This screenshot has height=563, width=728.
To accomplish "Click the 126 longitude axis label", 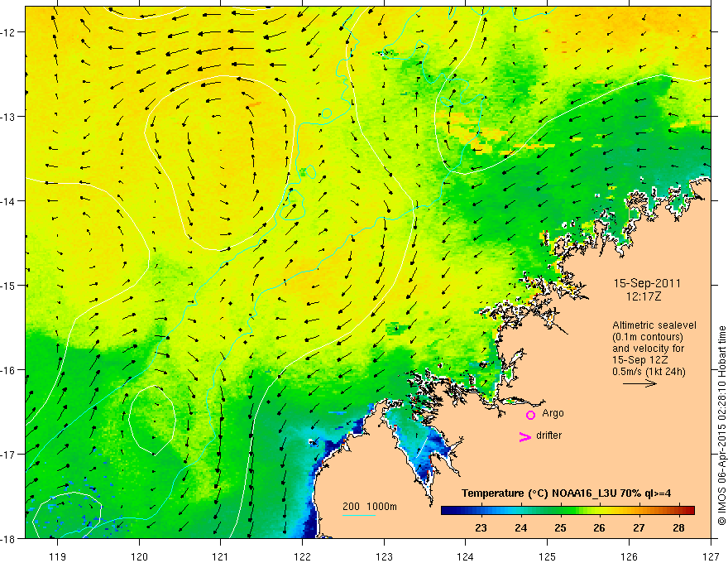I will point(629,556).
